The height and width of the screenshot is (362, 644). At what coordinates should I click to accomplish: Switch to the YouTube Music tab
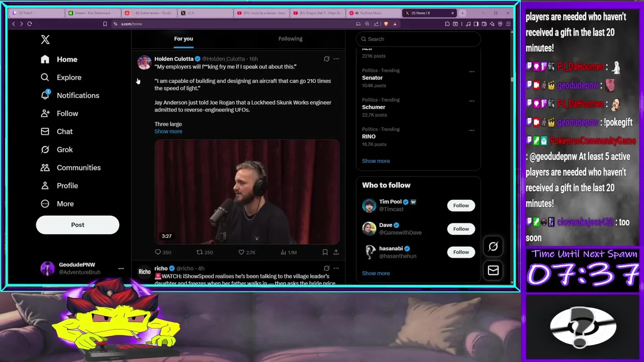pos(373,13)
